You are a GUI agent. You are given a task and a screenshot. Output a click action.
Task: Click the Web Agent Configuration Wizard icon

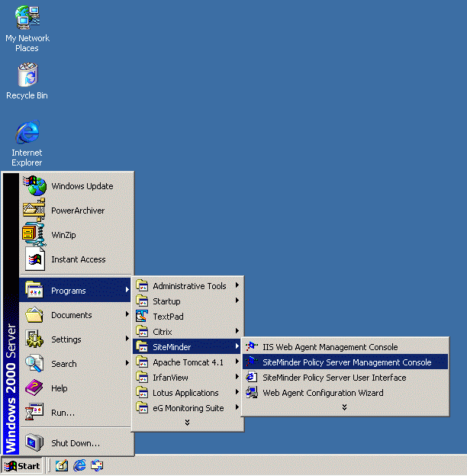tap(252, 392)
